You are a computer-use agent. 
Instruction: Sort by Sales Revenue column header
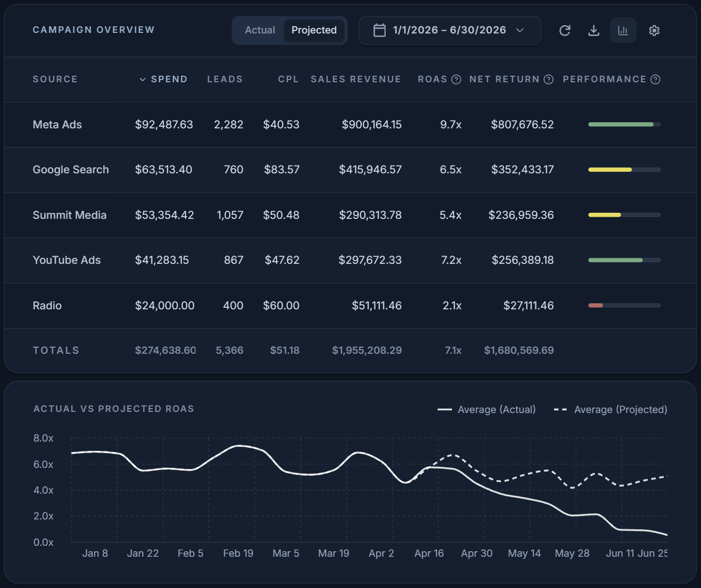356,79
